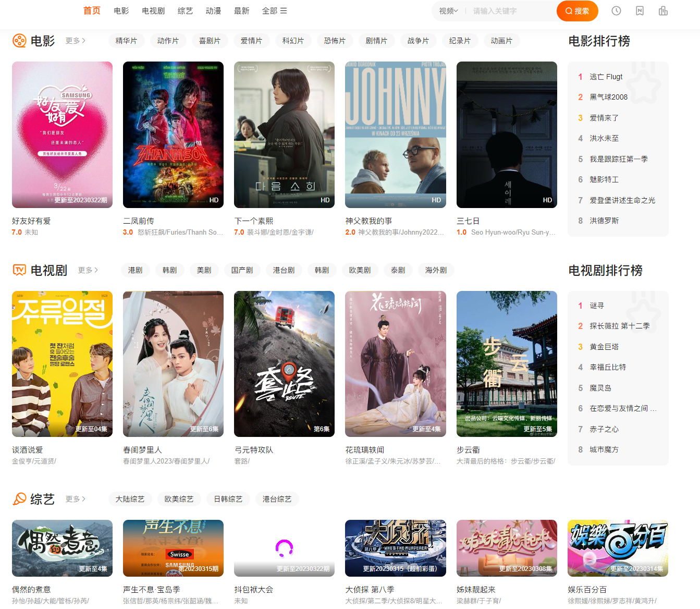Image resolution: width=700 pixels, height=609 pixels.
Task: Open the 弓元特攻队 drama poster
Action: (284, 364)
